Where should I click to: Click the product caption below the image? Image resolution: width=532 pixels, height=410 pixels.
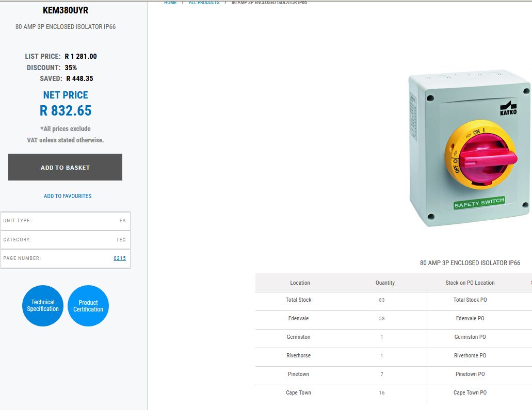point(470,263)
